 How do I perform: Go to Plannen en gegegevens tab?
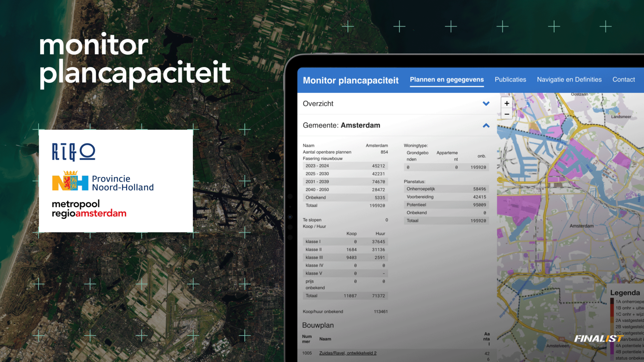(x=446, y=79)
